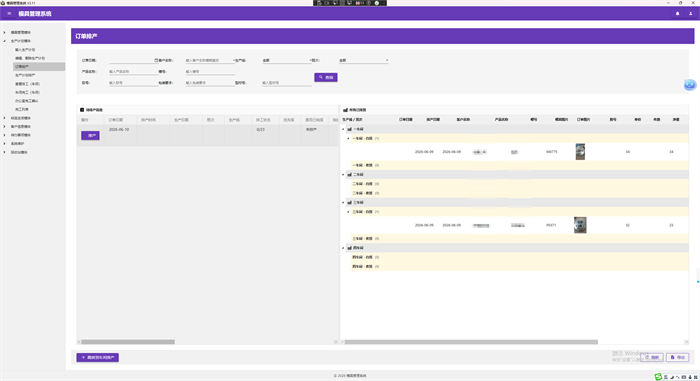Click horizontal scrollbar under workshop tree table
The width and height of the screenshot is (700, 381).
[x=471, y=342]
